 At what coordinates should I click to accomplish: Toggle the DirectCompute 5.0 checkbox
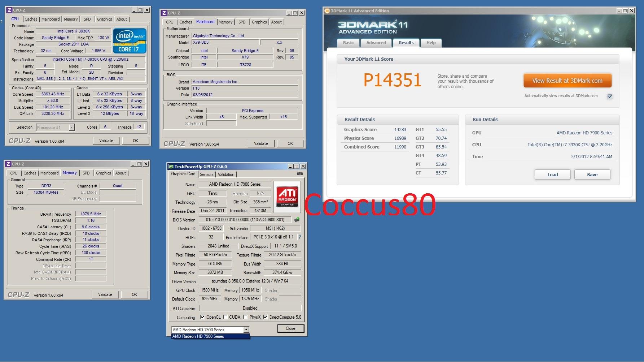(265, 317)
